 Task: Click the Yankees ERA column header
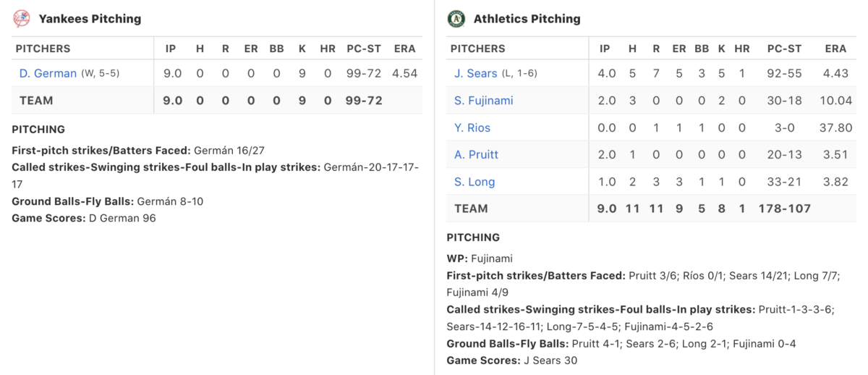click(405, 49)
